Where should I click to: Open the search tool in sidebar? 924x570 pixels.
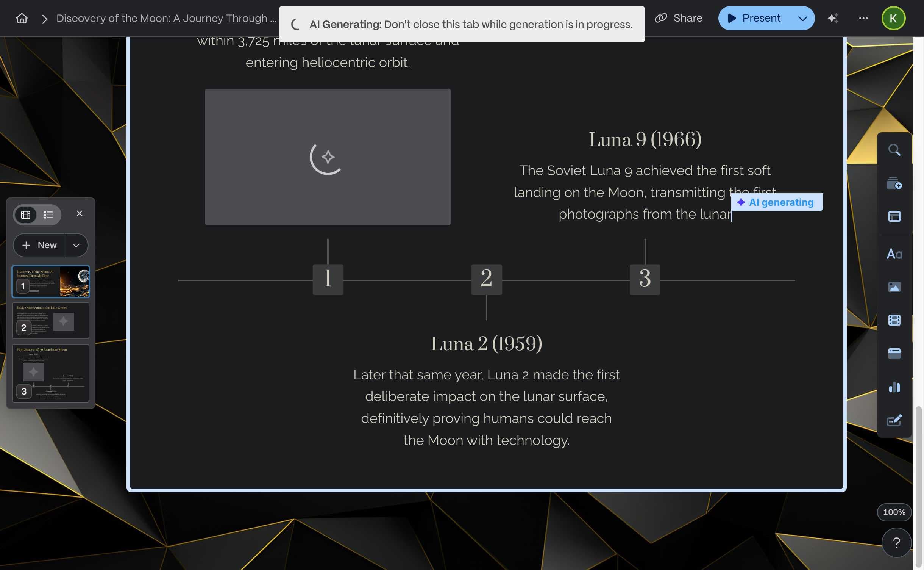894,150
